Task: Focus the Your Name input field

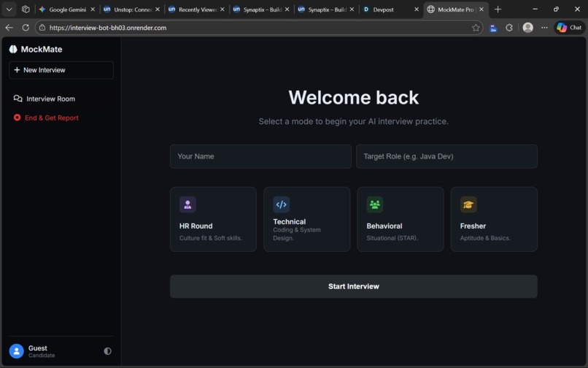Action: [x=260, y=156]
